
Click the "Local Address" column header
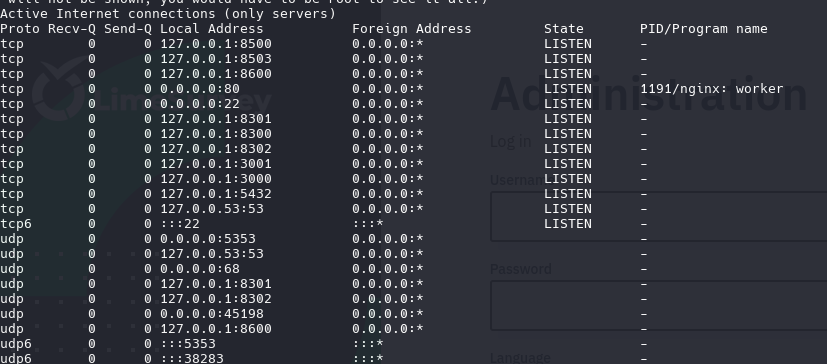pos(211,28)
